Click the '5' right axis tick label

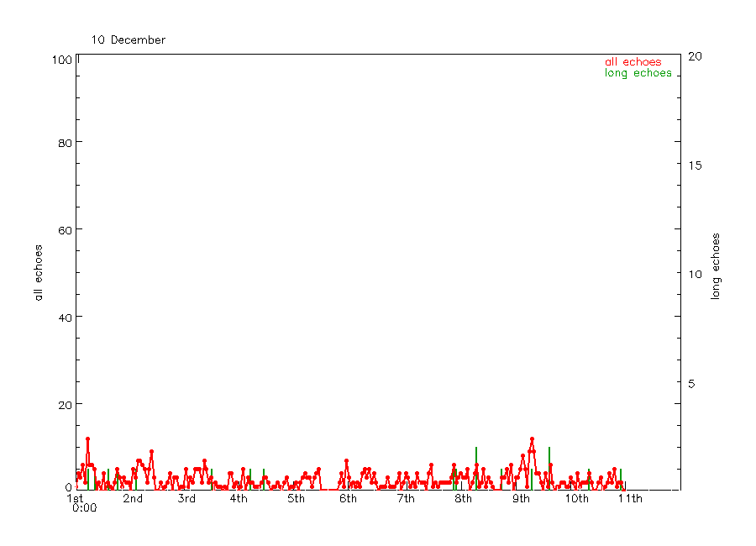tap(691, 384)
